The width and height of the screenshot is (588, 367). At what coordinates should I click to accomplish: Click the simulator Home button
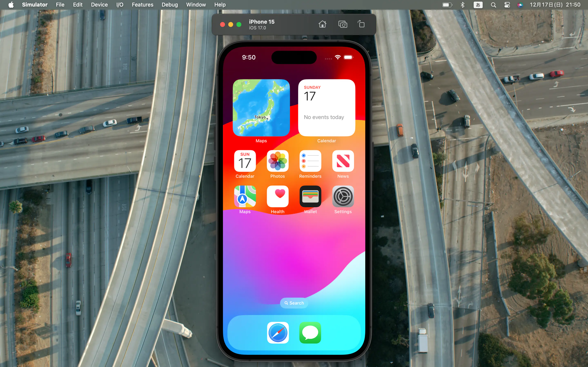(x=322, y=24)
